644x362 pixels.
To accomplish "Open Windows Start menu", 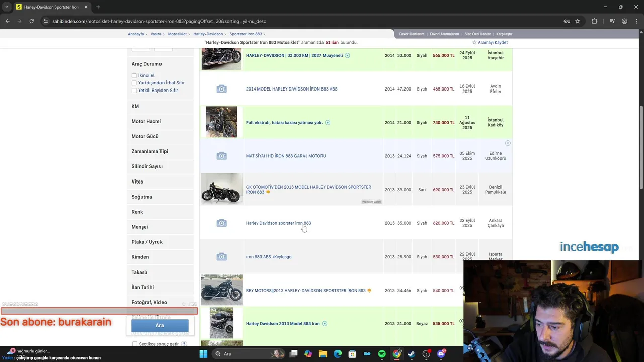I will click(x=203, y=354).
